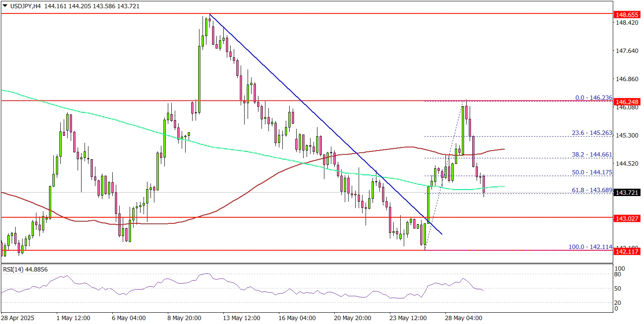
Task: Select the 0.0 - 146.236 Fibonacci label
Action: [593, 98]
